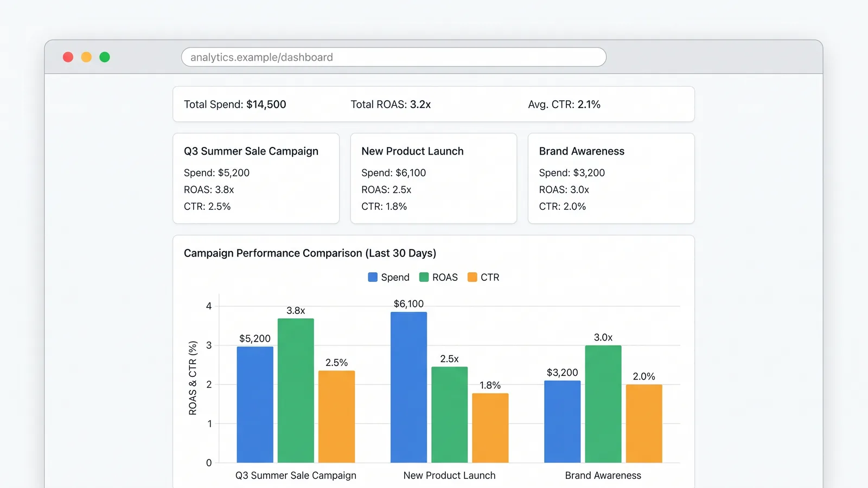Click the Brand Awareness x-axis label
868x488 pixels.
pyautogui.click(x=603, y=476)
